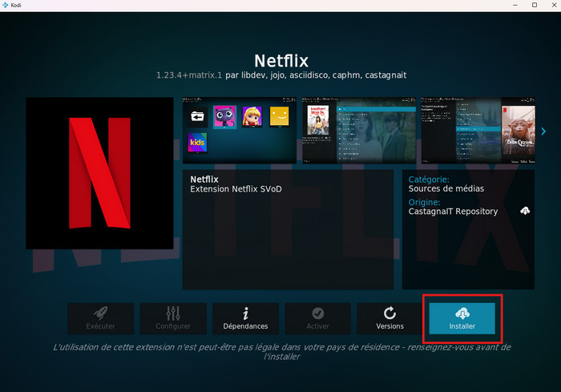Open the Dark Crystal screenshot thumbnail
This screenshot has width=561, height=392.
478,131
